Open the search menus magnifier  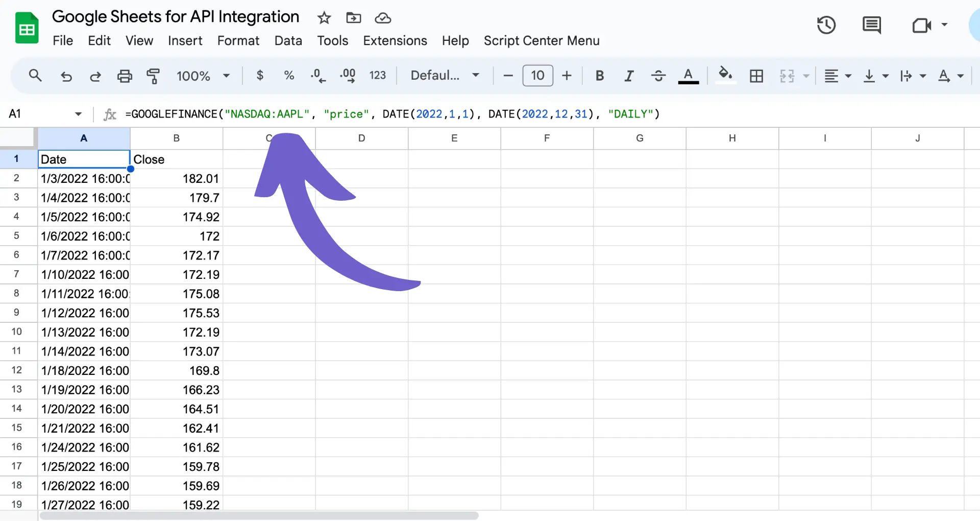click(35, 76)
